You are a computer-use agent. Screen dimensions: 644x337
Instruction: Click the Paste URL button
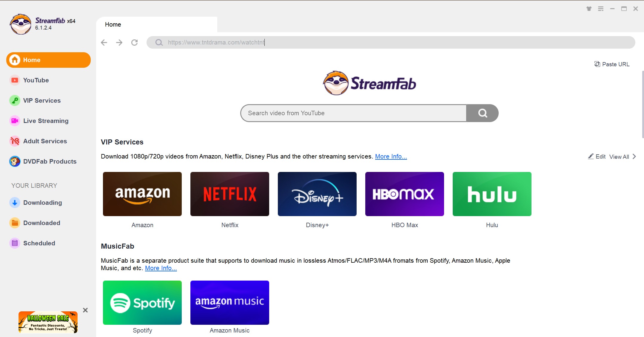pyautogui.click(x=612, y=64)
